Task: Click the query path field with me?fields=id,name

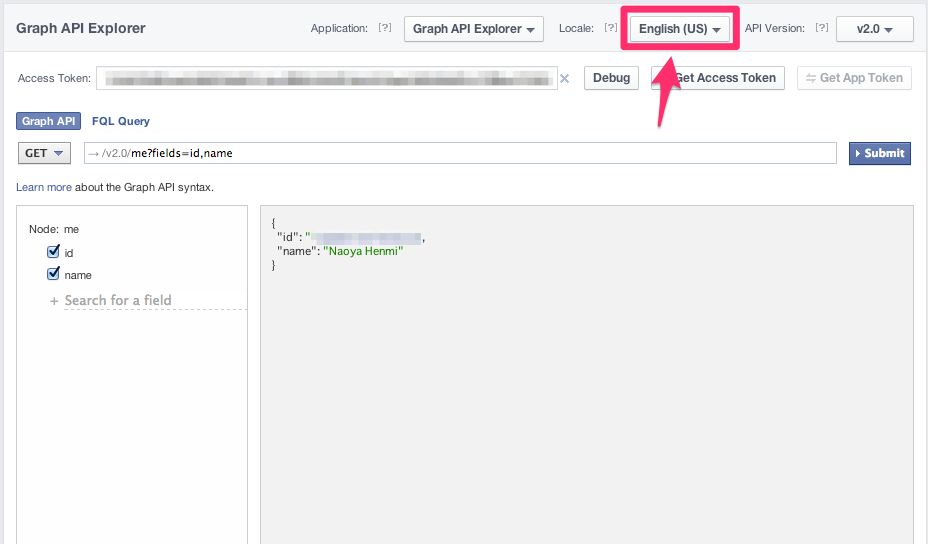Action: (460, 153)
